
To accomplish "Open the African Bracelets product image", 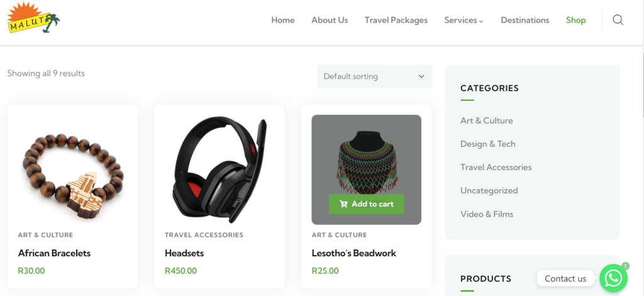I will point(73,169).
